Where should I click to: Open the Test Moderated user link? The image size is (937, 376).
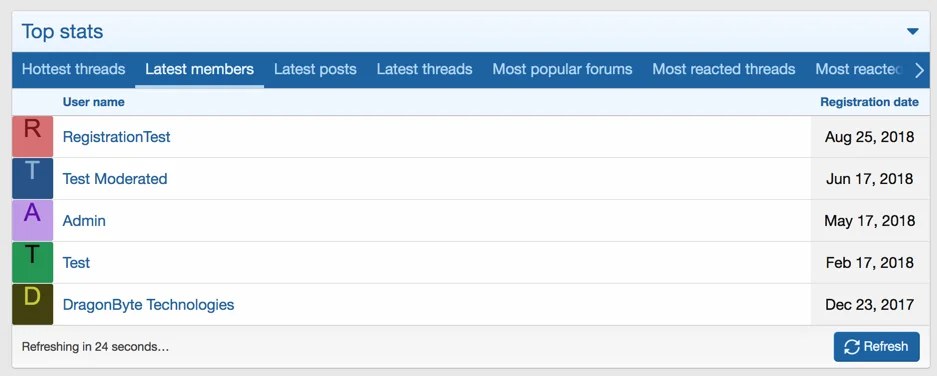click(x=115, y=179)
